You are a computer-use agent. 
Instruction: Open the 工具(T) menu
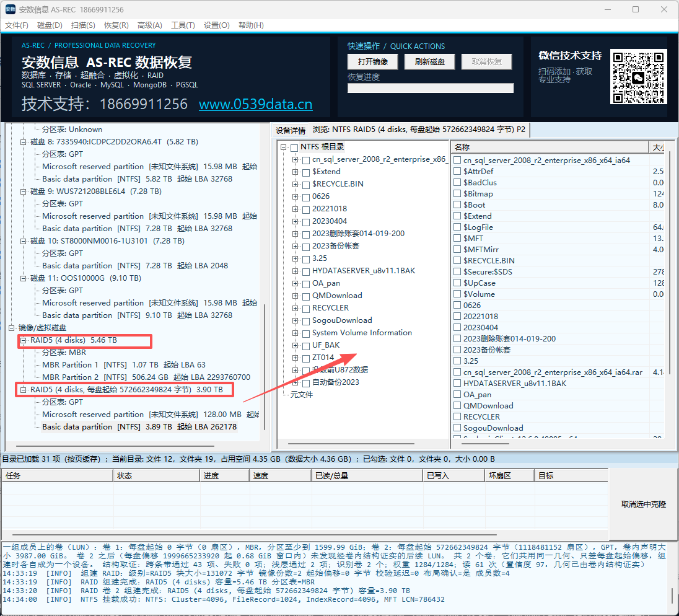coord(183,25)
